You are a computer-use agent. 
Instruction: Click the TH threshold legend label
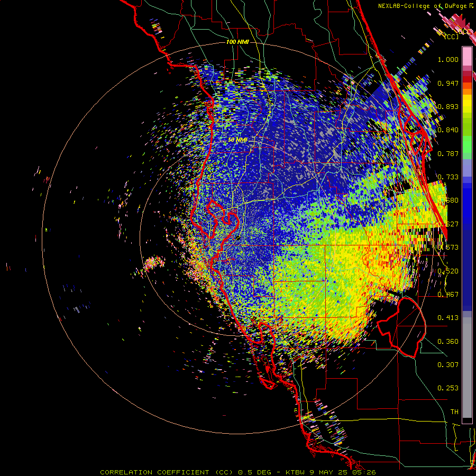coord(454,411)
